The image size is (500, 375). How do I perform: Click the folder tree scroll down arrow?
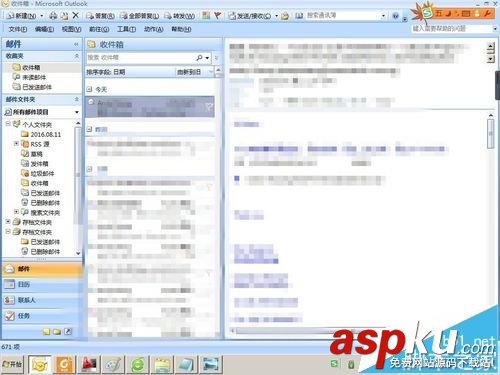pos(78,253)
